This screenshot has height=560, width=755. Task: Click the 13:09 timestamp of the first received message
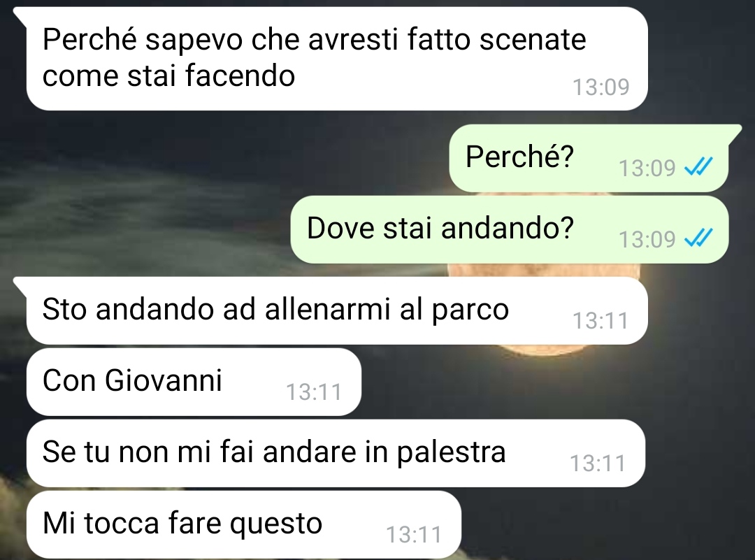pos(601,87)
